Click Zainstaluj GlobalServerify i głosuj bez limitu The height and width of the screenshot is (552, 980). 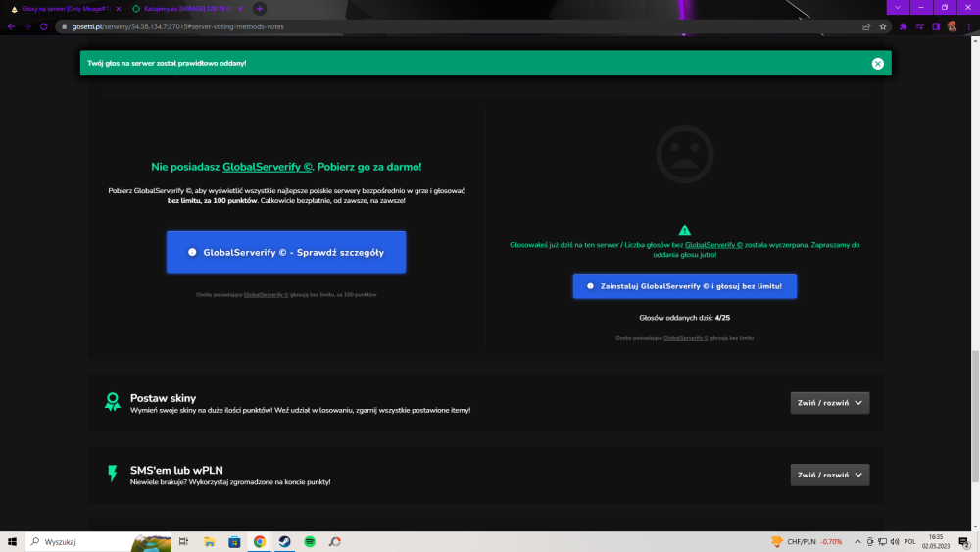click(684, 286)
